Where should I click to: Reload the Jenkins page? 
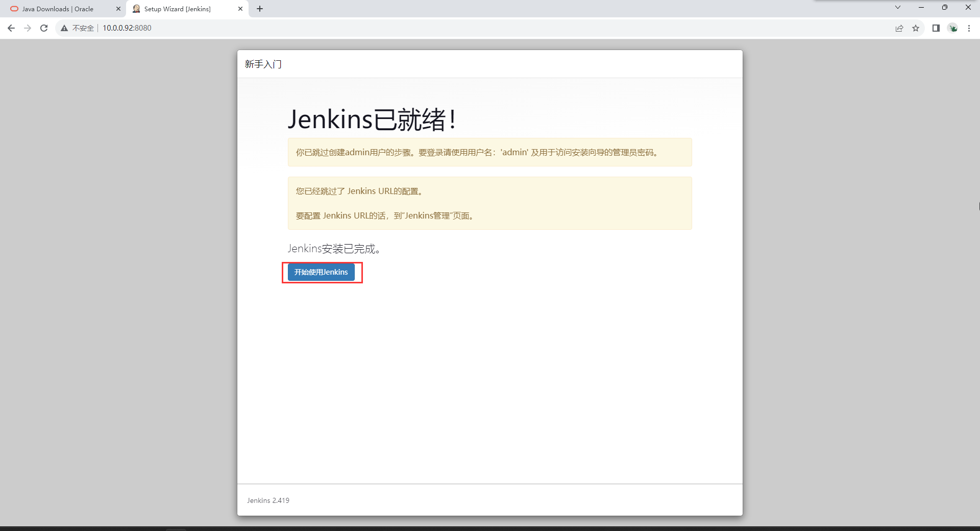[x=44, y=28]
